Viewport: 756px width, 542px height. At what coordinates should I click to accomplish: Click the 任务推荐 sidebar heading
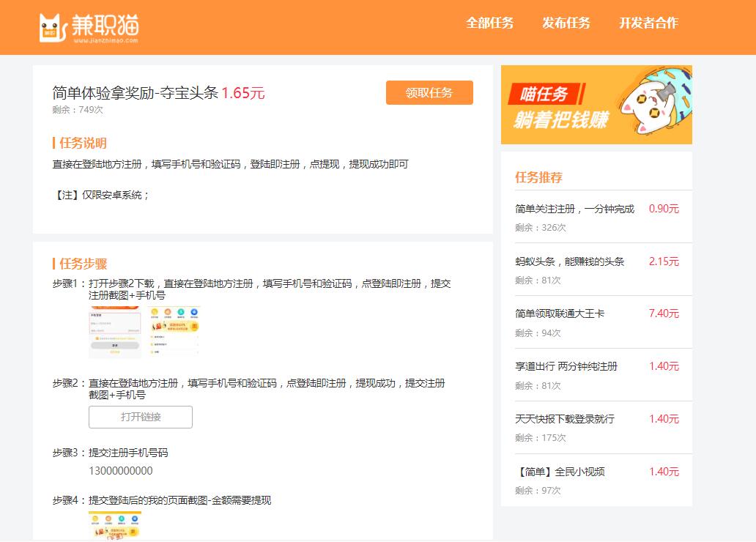click(x=538, y=177)
